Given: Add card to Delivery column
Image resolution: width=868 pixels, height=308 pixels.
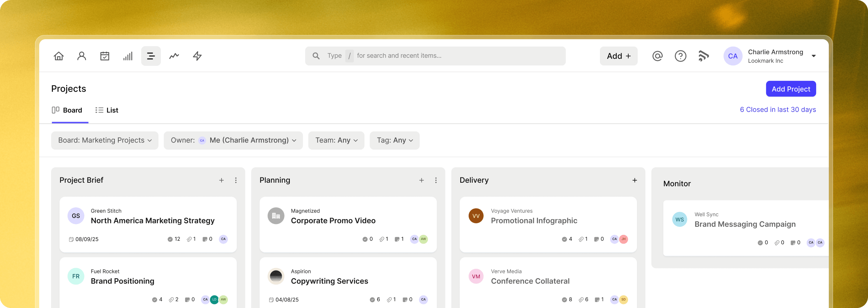Looking at the screenshot, I should tap(635, 180).
